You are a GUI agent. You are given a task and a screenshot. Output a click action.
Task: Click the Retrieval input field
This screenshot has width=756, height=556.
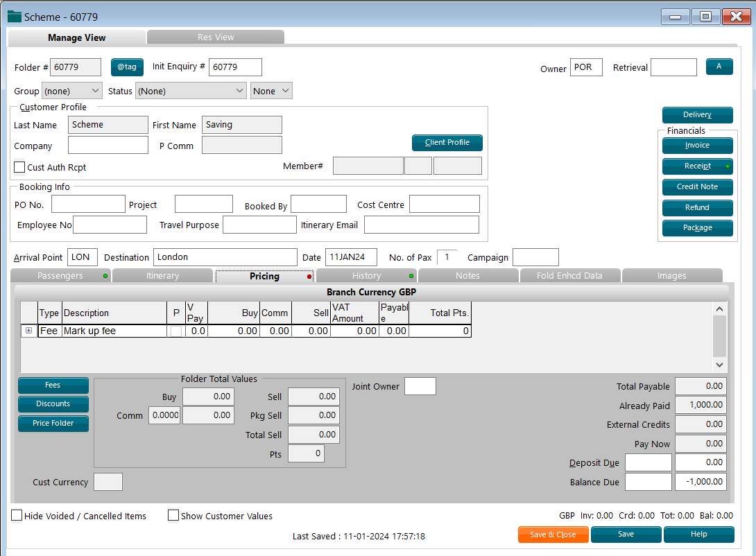(x=673, y=67)
